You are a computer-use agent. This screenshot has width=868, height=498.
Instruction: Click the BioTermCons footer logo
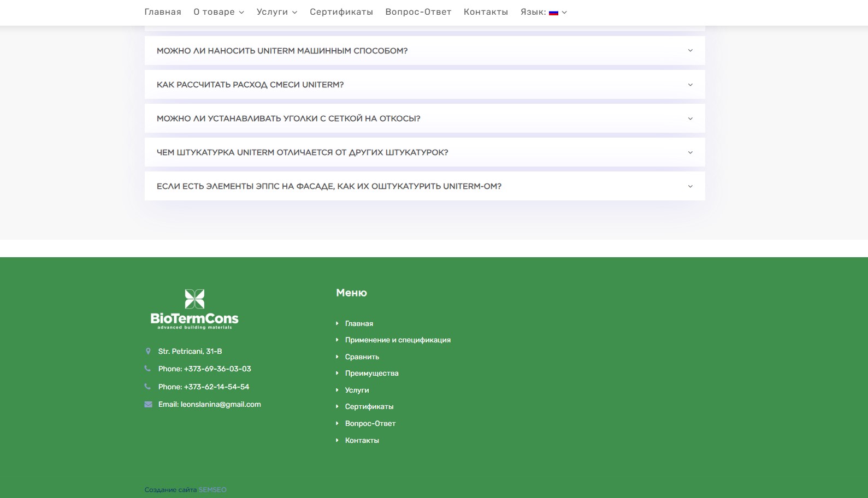(194, 309)
